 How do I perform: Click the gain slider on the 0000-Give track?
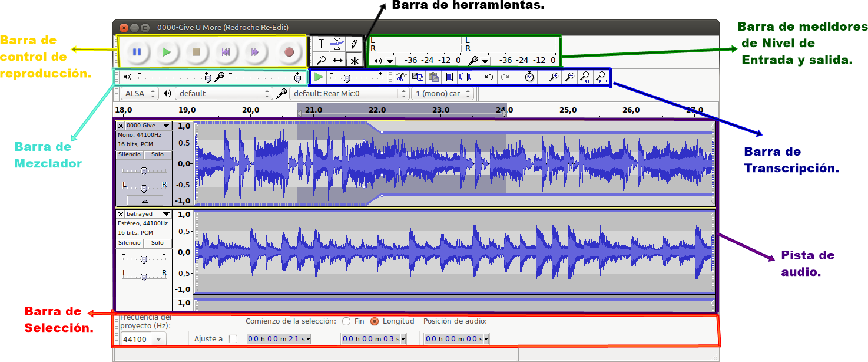(x=144, y=171)
